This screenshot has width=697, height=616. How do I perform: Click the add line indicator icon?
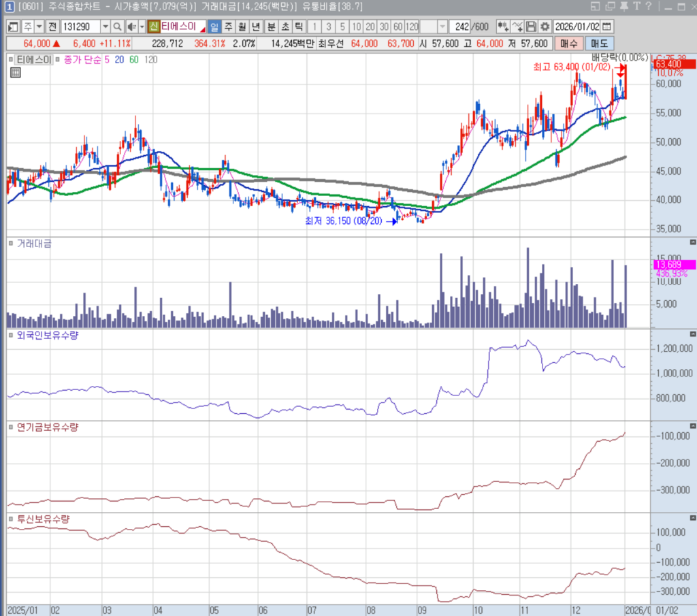tap(517, 27)
